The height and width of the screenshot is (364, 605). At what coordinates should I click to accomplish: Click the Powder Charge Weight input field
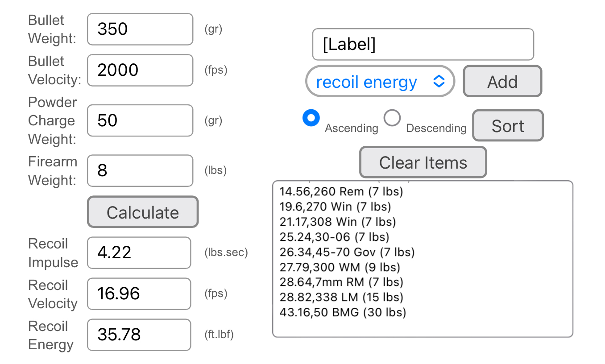[140, 120]
